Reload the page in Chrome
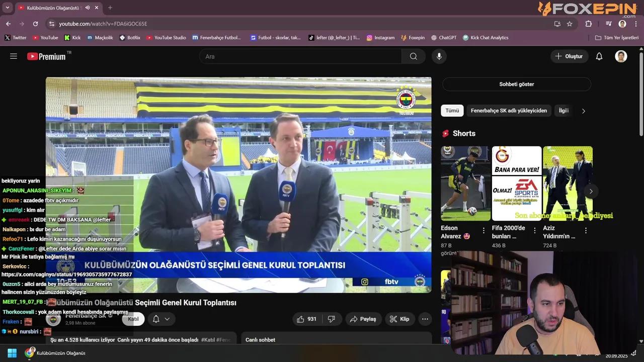Image resolution: width=644 pixels, height=362 pixels. [35, 24]
